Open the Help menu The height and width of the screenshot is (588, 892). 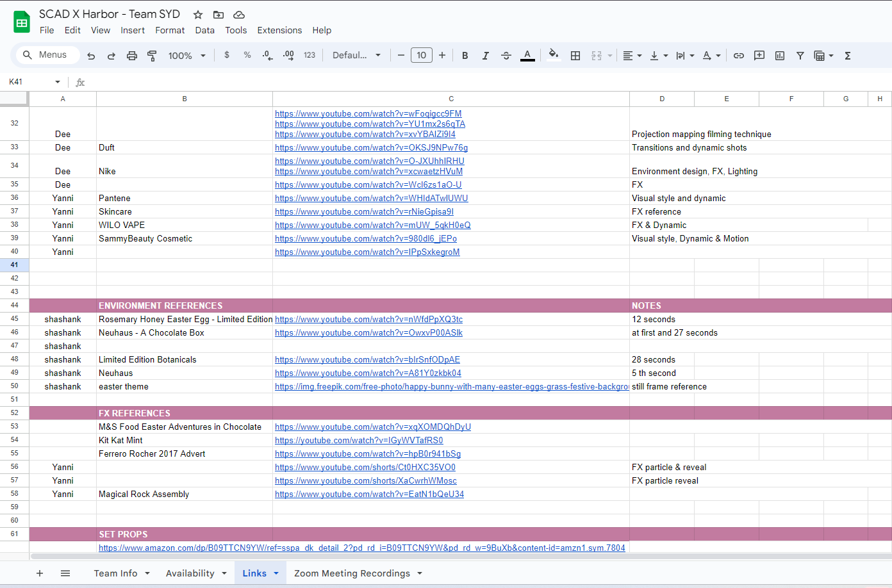[322, 30]
